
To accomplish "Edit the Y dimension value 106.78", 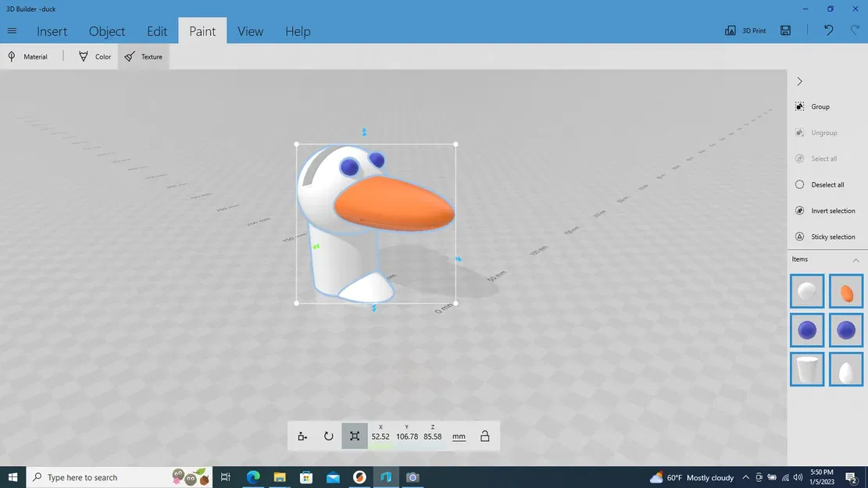I will coord(407,436).
